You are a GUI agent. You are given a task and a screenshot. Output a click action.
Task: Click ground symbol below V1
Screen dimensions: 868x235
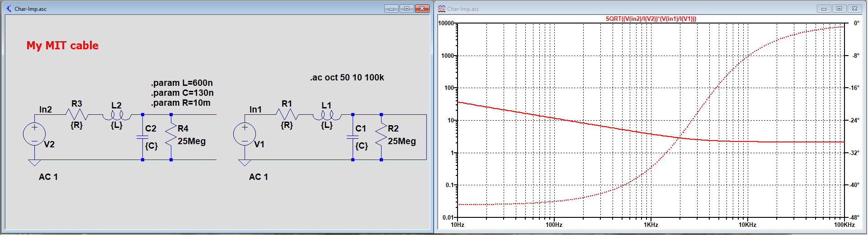[245, 163]
